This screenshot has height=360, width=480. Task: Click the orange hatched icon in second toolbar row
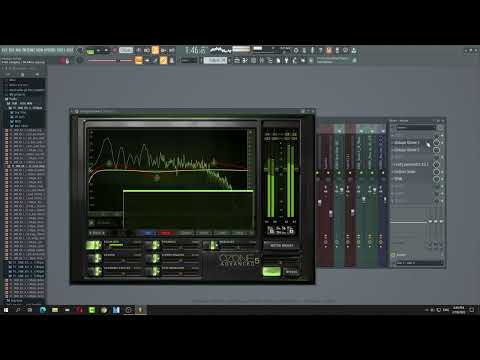point(163,60)
